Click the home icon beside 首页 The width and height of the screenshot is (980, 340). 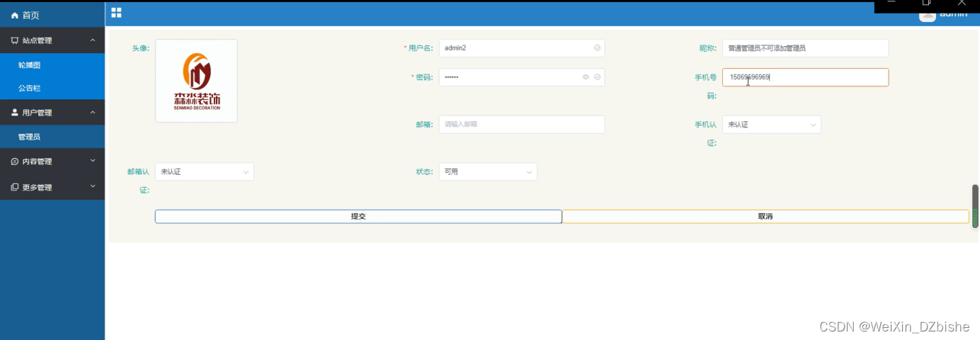tap(15, 15)
